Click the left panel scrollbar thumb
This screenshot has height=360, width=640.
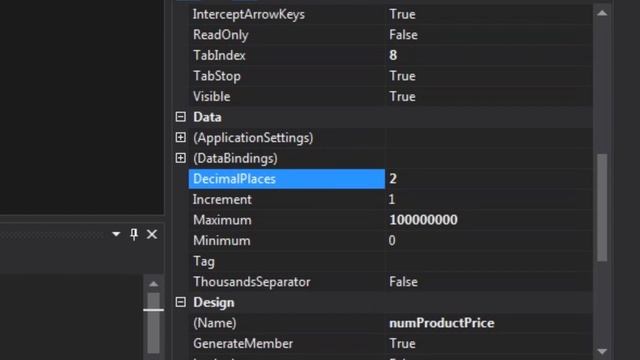coord(153,322)
